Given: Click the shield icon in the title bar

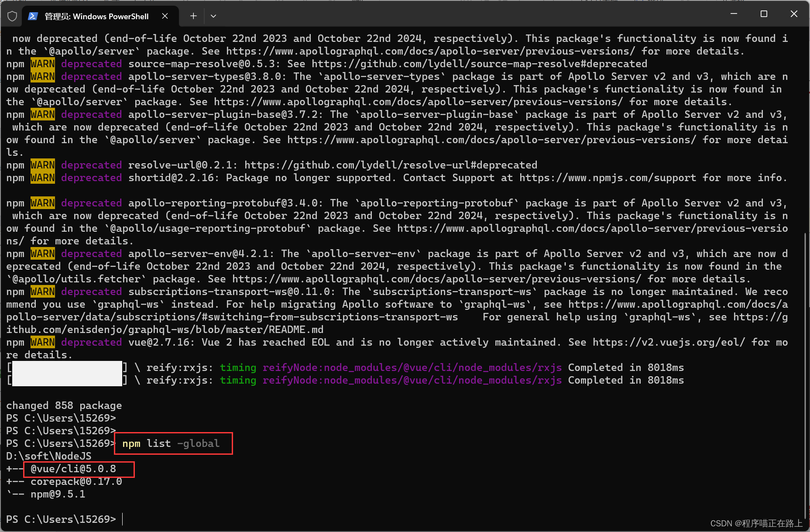Looking at the screenshot, I should pyautogui.click(x=12, y=16).
